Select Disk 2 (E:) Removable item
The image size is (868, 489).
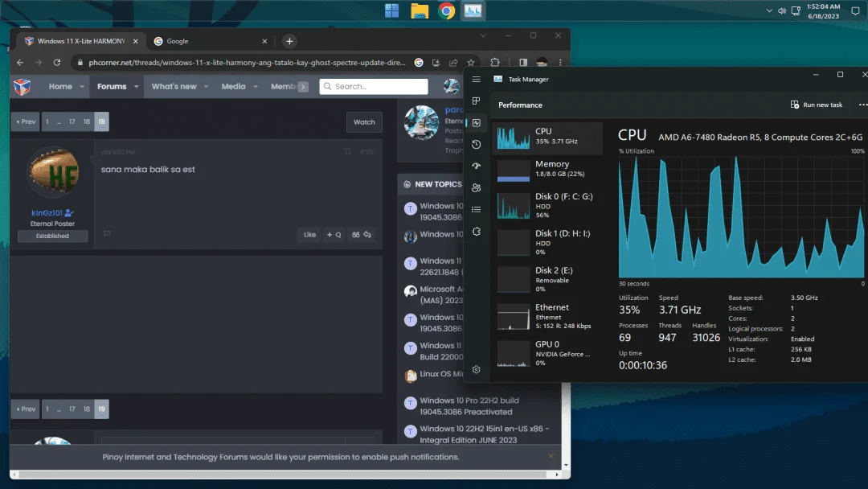547,280
